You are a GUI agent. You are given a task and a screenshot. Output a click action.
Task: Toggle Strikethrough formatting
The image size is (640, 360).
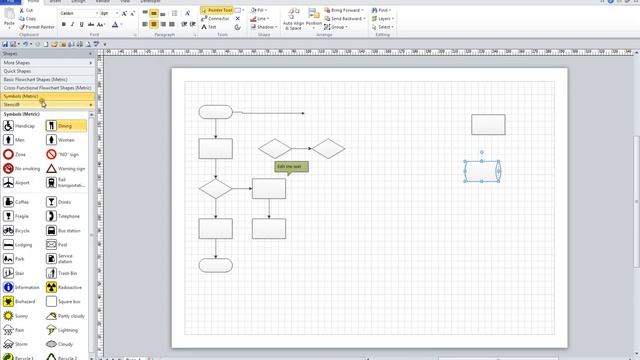pyautogui.click(x=91, y=24)
